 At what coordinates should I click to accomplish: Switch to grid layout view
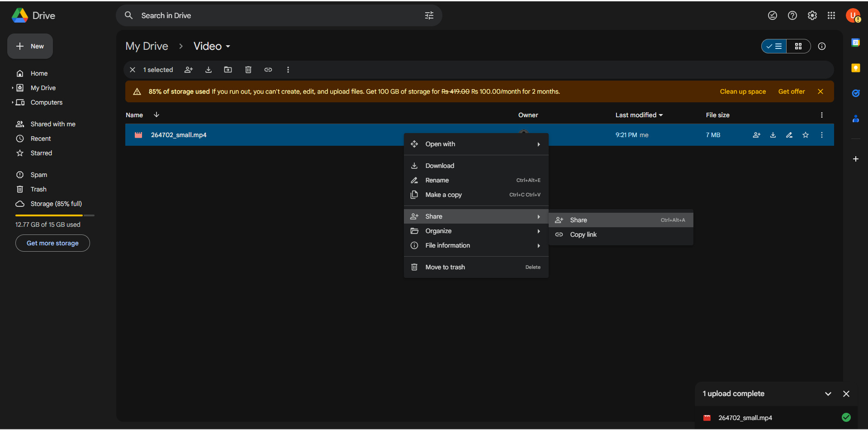click(x=798, y=46)
